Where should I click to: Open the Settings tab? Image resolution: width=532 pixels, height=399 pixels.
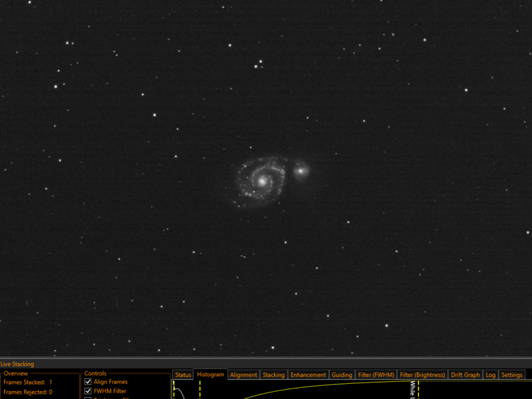tap(511, 375)
